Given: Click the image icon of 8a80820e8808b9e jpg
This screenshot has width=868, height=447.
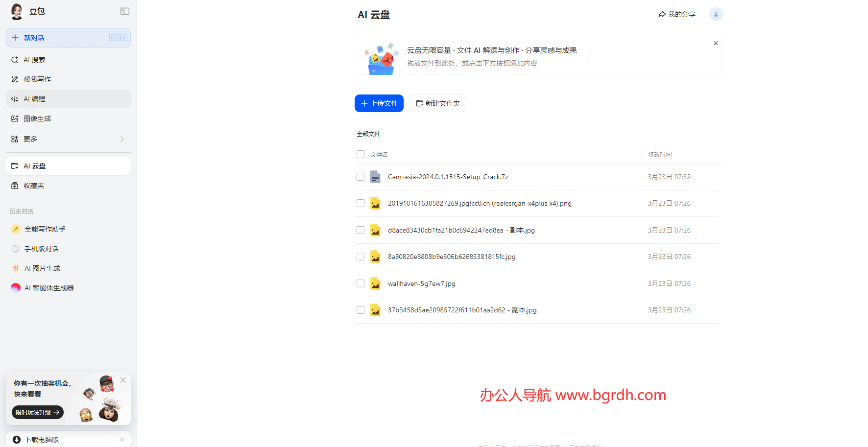Looking at the screenshot, I should 375,257.
